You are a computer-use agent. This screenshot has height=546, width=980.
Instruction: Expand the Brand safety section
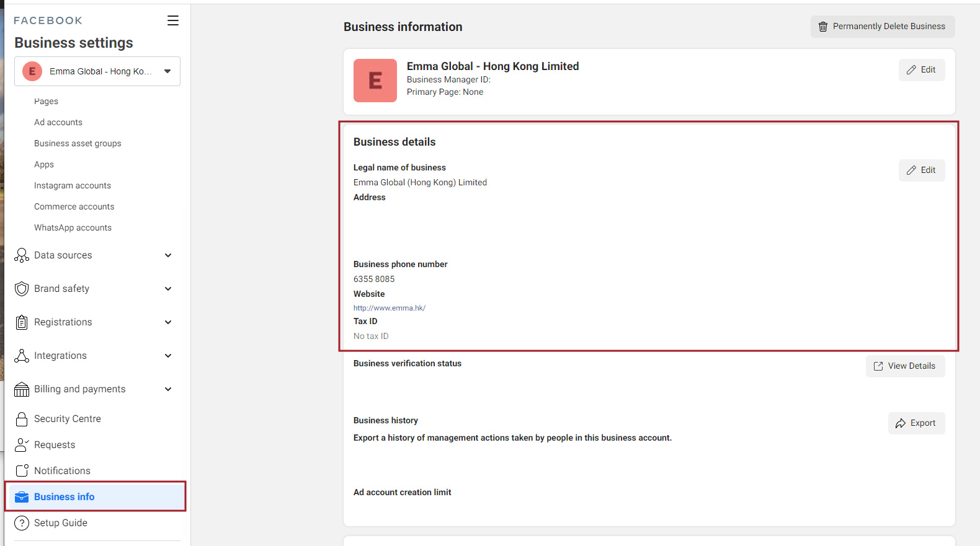point(168,289)
